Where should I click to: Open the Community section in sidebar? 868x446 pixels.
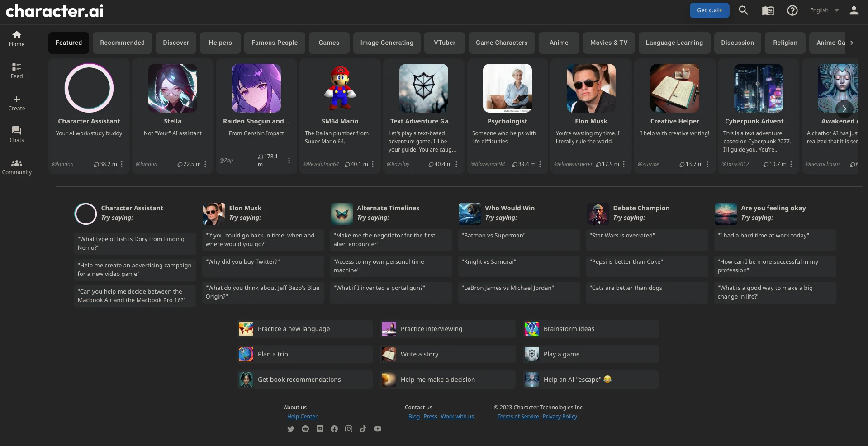[x=17, y=166]
